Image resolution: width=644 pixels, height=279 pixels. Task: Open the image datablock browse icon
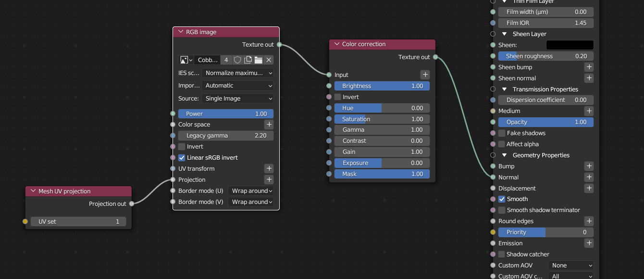(x=186, y=60)
